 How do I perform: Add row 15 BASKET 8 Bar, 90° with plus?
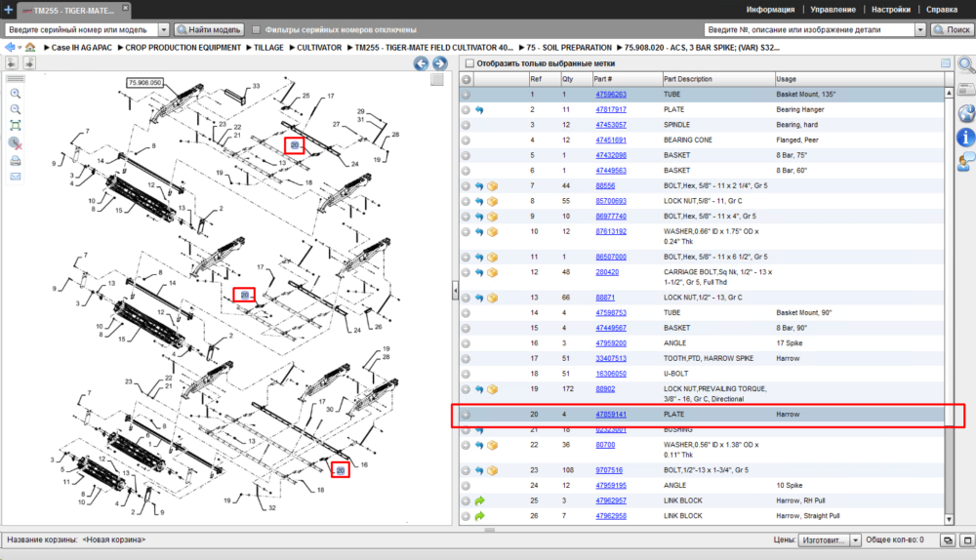[466, 329]
